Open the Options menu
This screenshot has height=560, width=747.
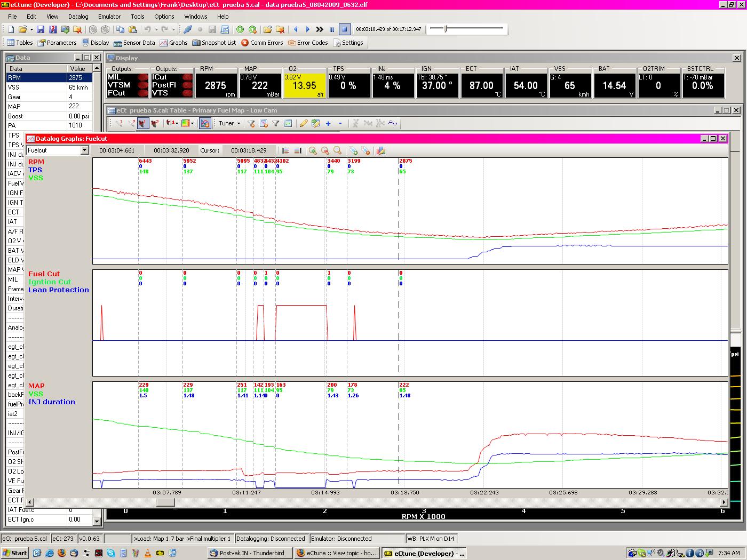point(164,17)
